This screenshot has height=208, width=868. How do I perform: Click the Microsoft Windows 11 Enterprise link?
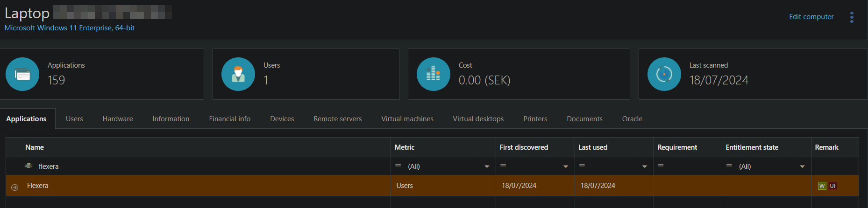tap(70, 28)
